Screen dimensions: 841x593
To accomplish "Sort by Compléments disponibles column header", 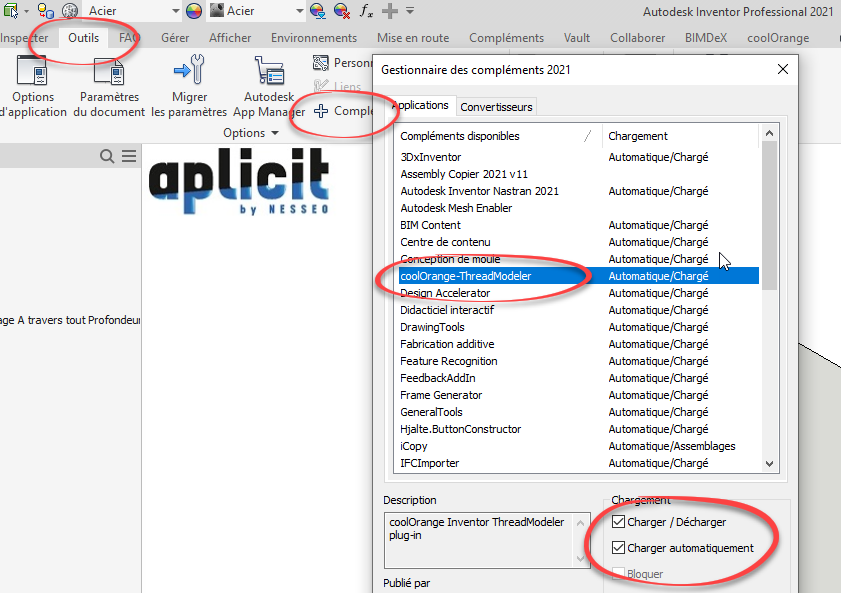I will pyautogui.click(x=460, y=136).
